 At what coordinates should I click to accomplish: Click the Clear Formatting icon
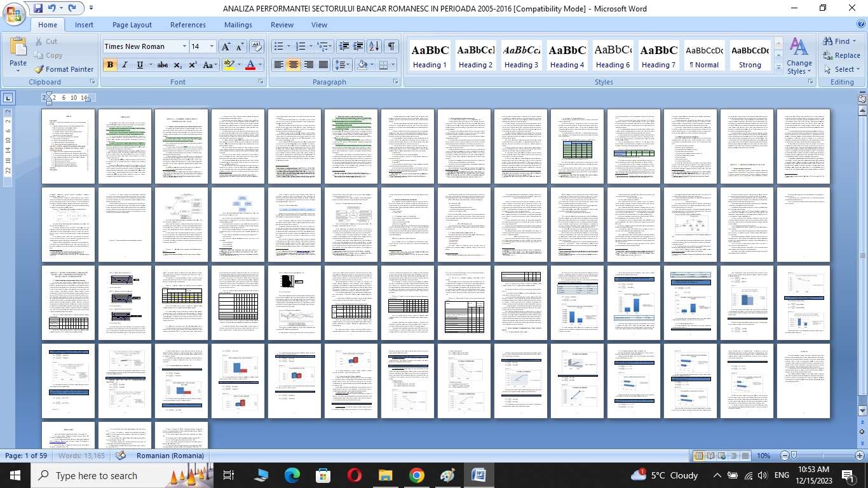click(x=257, y=46)
